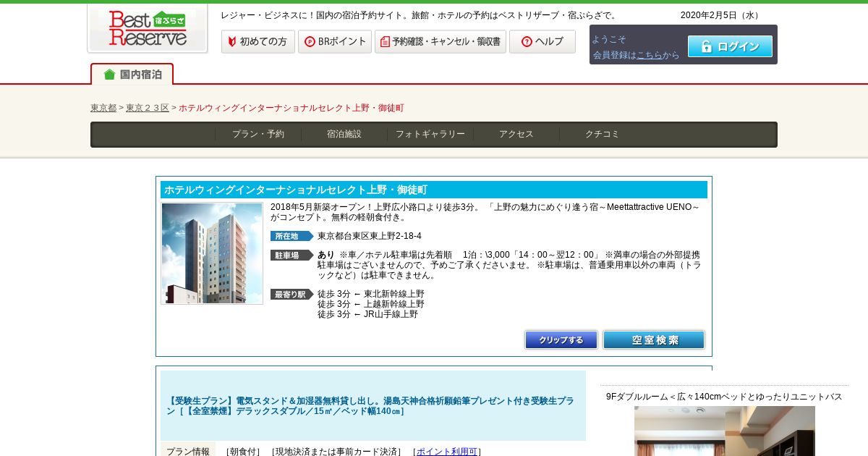Click the 上越新幹線上野 station text
Viewport: 868px width, 456px height.
click(394, 304)
